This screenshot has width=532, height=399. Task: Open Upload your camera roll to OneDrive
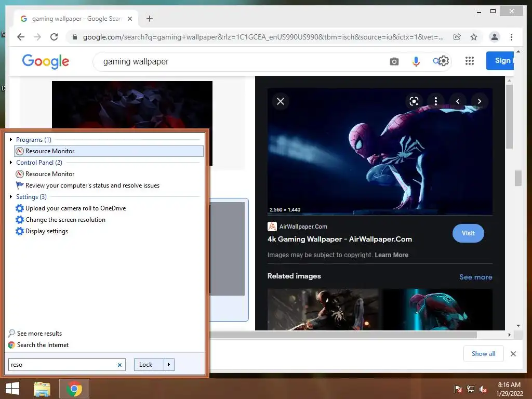[x=109, y=208]
